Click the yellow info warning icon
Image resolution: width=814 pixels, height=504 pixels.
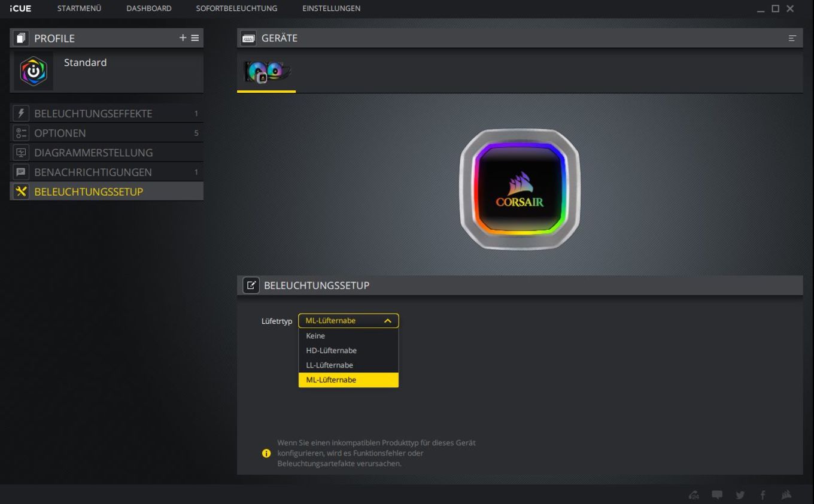[266, 453]
